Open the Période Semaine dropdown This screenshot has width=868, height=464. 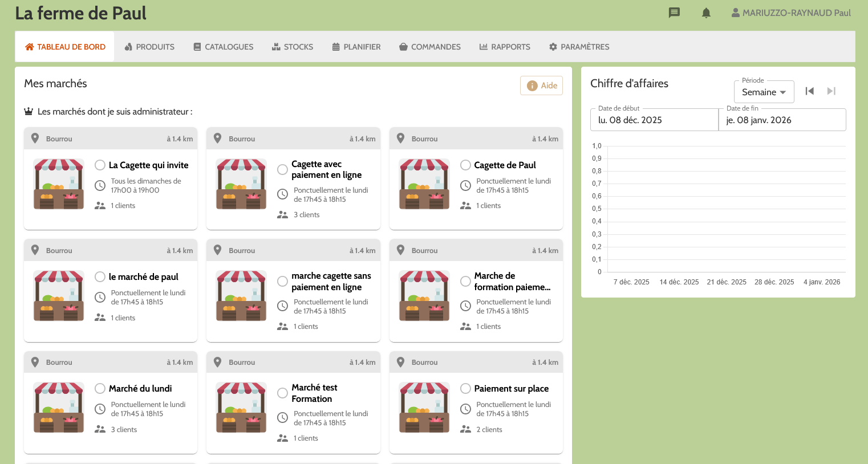click(x=764, y=92)
